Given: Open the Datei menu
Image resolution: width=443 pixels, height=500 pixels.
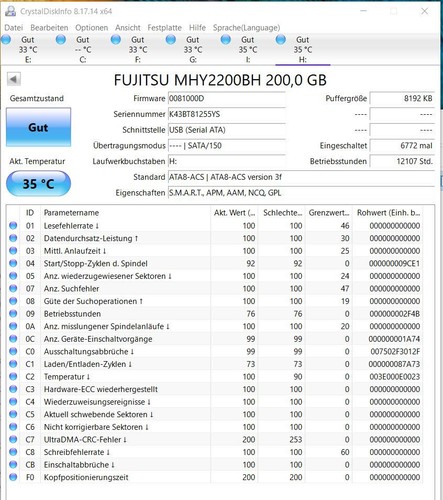Looking at the screenshot, I should click(x=14, y=28).
